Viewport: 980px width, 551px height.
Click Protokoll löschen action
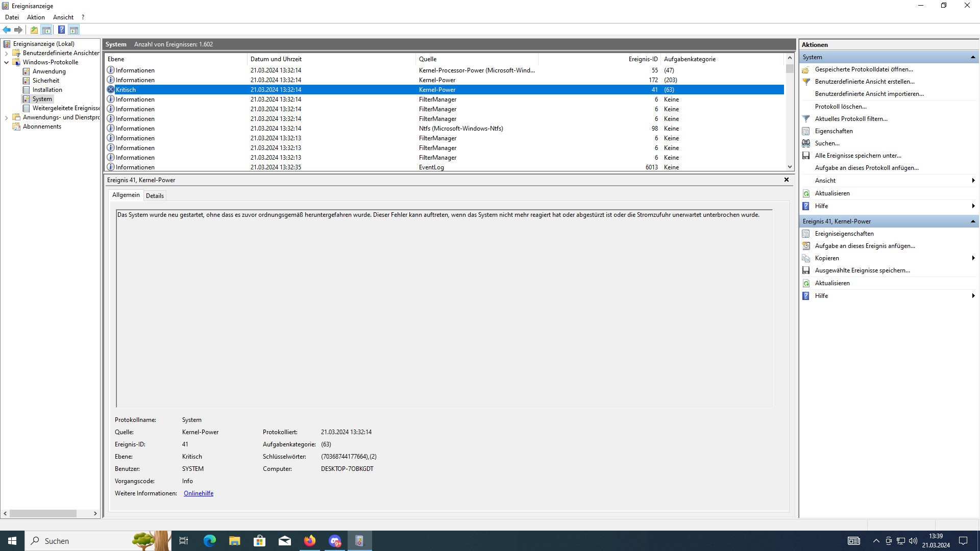[x=841, y=107]
